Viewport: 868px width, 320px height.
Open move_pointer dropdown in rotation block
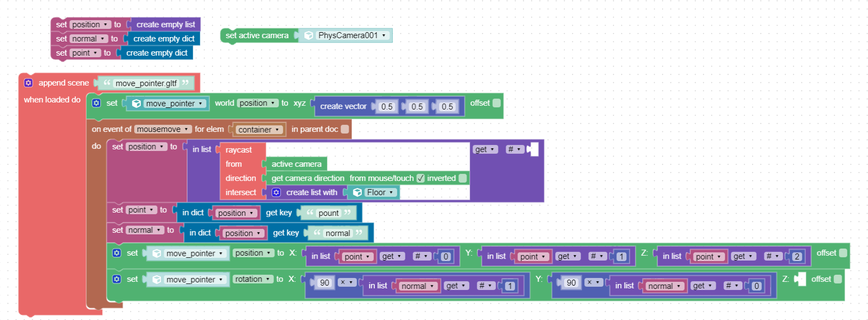coord(195,280)
